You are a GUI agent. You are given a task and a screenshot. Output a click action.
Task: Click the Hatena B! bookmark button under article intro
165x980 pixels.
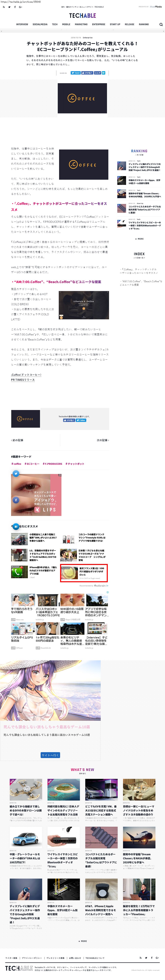pyautogui.click(x=103, y=73)
